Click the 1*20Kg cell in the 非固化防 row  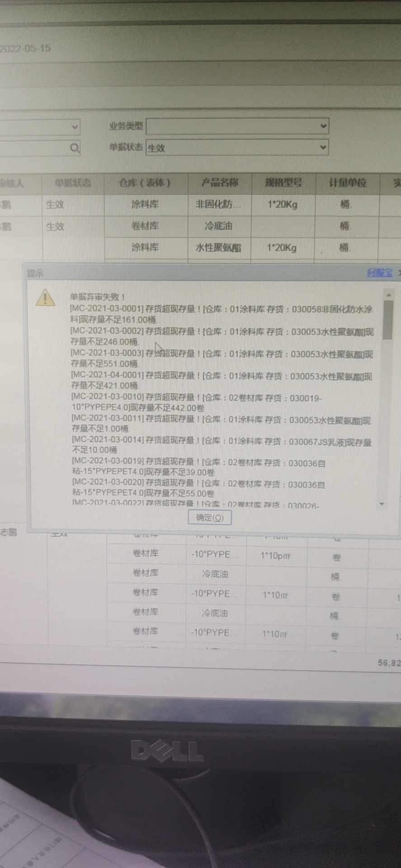coord(283,205)
